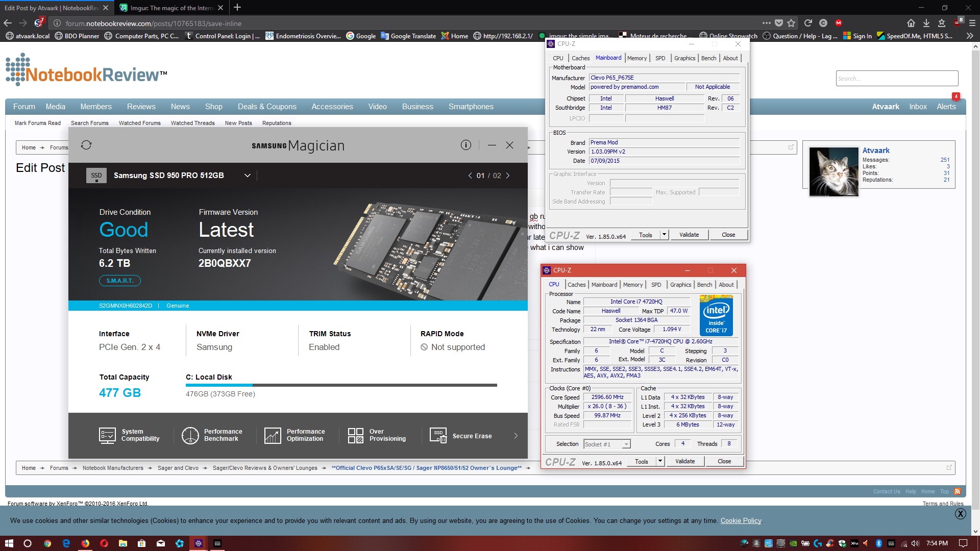This screenshot has height=551, width=980.
Task: Open the Firefox hamburger menu
Action: pyautogui.click(x=972, y=23)
